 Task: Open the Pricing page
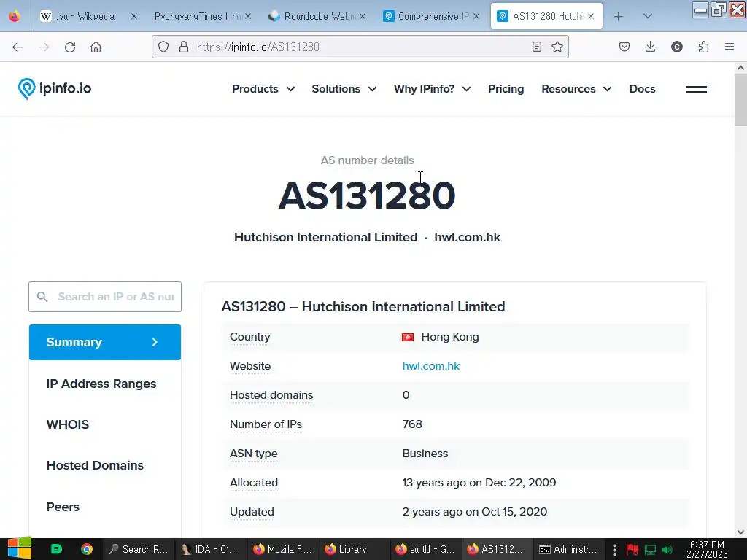point(506,89)
